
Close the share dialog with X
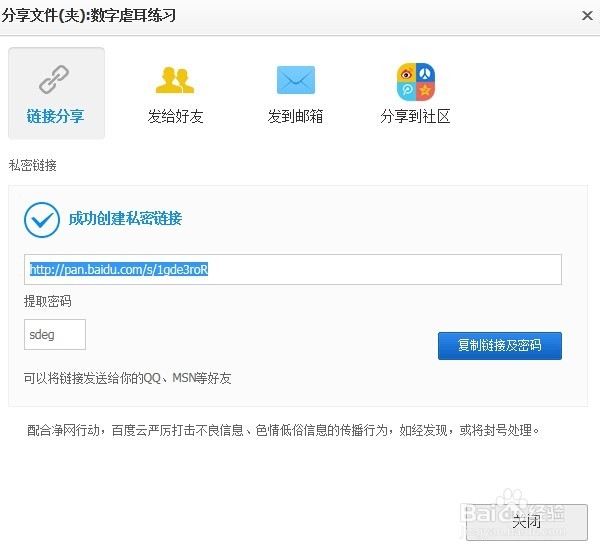pyautogui.click(x=587, y=16)
